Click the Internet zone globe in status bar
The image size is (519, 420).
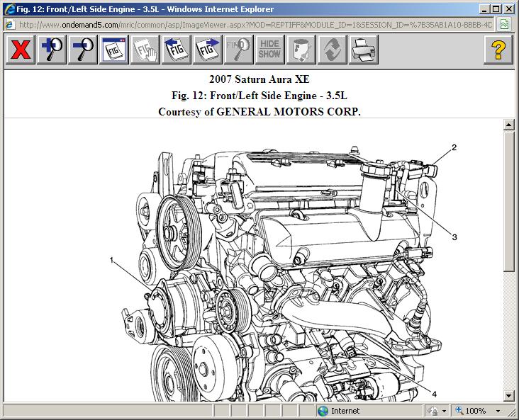click(x=323, y=411)
